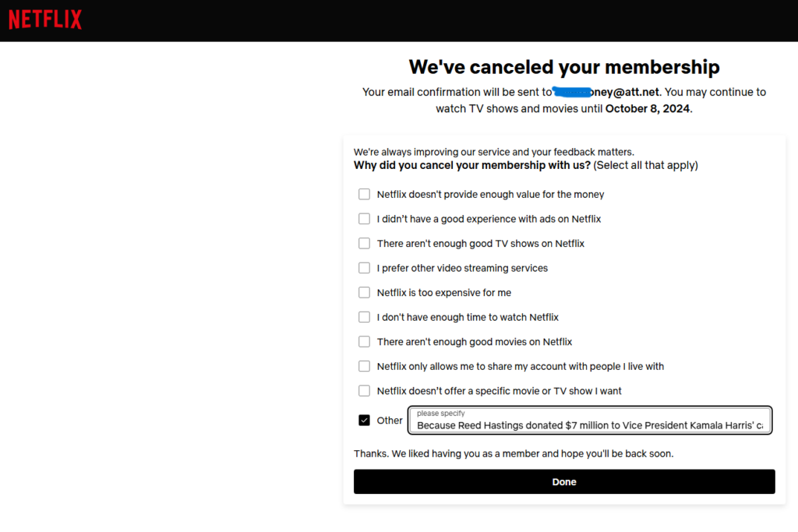This screenshot has width=798, height=532.
Task: Click the "please specify" field label
Action: [x=440, y=413]
